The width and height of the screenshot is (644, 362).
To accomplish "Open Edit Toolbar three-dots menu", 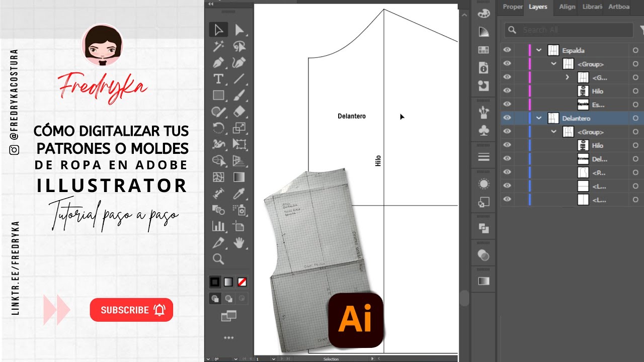I will (x=228, y=338).
